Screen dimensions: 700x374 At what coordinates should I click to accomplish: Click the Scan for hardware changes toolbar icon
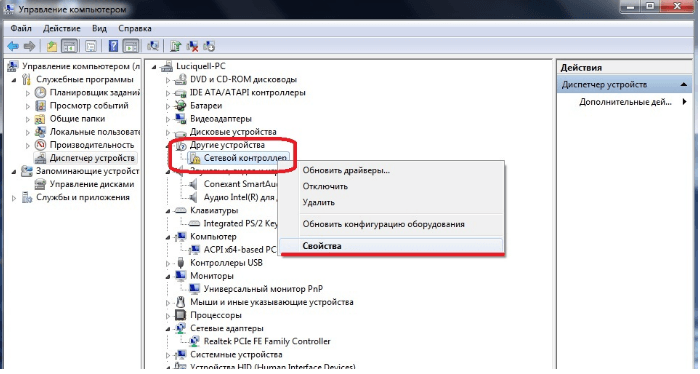pyautogui.click(x=153, y=46)
